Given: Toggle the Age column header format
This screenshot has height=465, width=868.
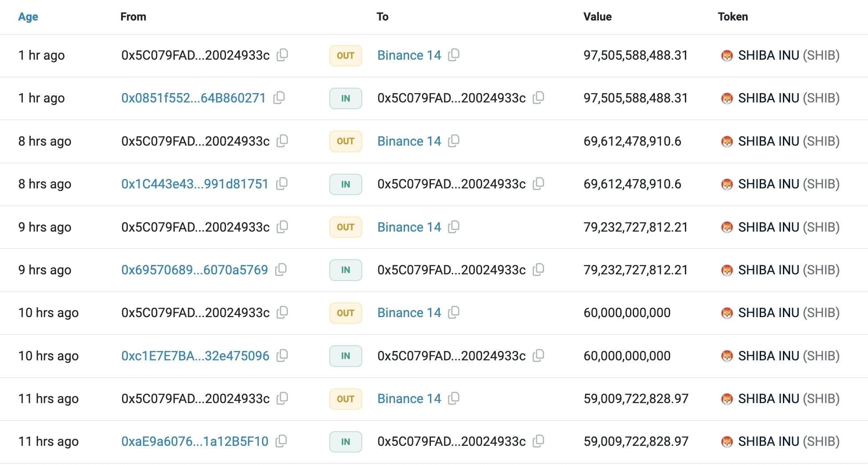Looking at the screenshot, I should click(x=28, y=17).
